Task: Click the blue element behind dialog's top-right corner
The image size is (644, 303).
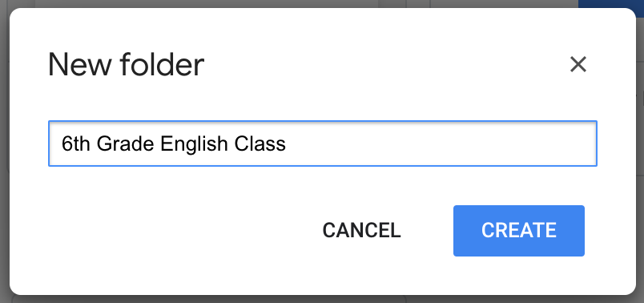Action: (610, 4)
